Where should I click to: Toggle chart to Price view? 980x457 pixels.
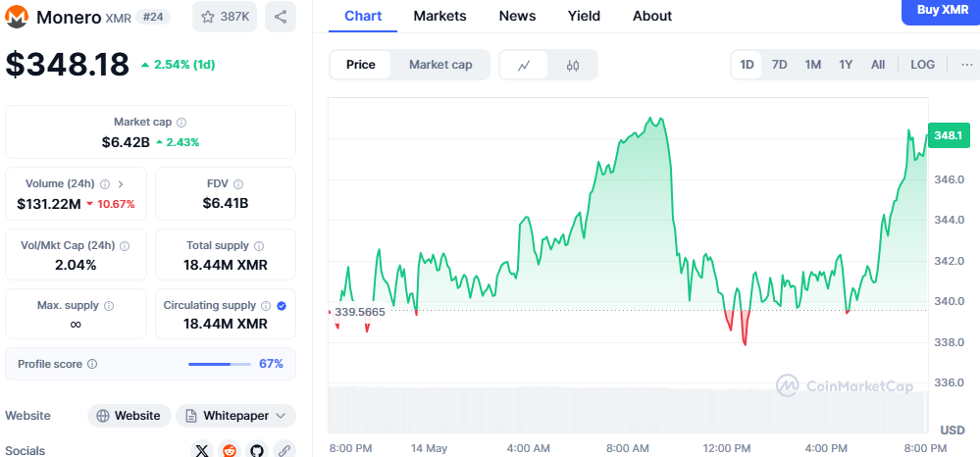[361, 65]
